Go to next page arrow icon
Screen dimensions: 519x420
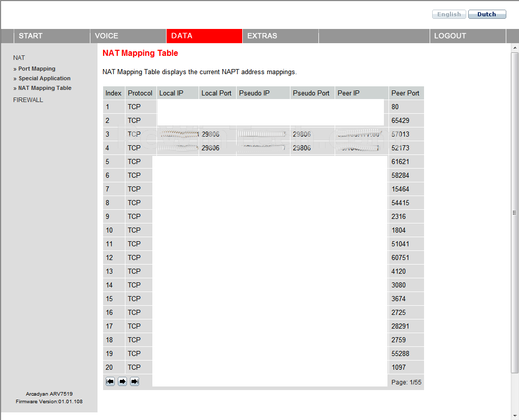pyautogui.click(x=122, y=381)
